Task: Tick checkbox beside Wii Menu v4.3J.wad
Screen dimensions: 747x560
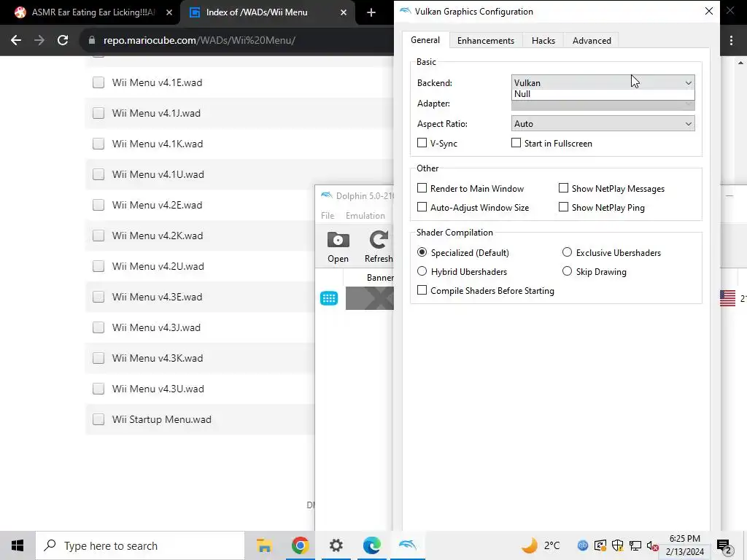Action: (98, 327)
